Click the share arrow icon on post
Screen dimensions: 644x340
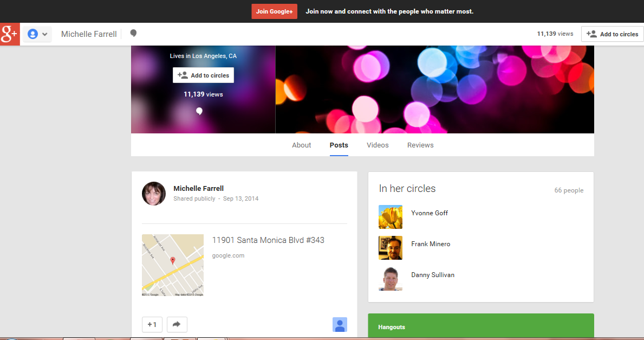177,324
